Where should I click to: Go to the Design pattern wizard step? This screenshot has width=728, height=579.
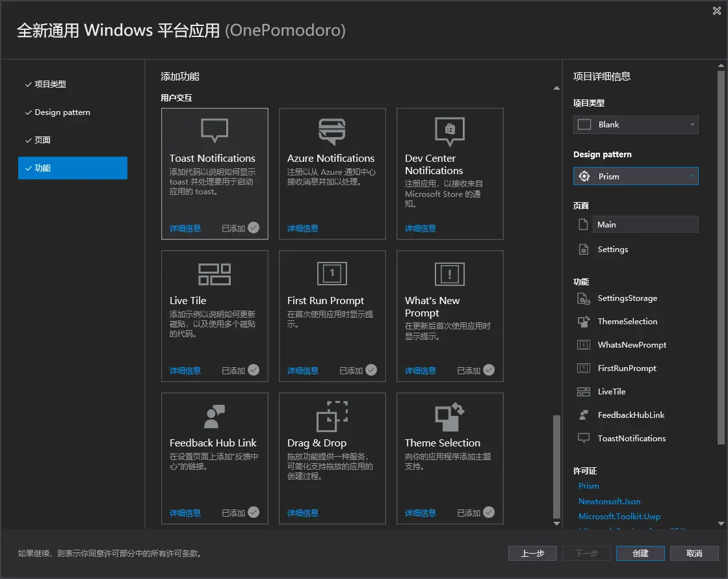(x=62, y=112)
